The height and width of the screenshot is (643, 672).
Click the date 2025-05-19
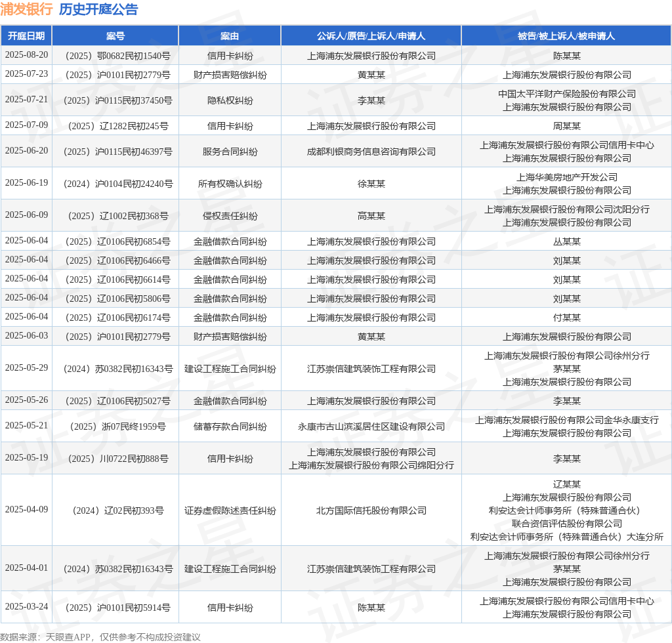click(26, 458)
